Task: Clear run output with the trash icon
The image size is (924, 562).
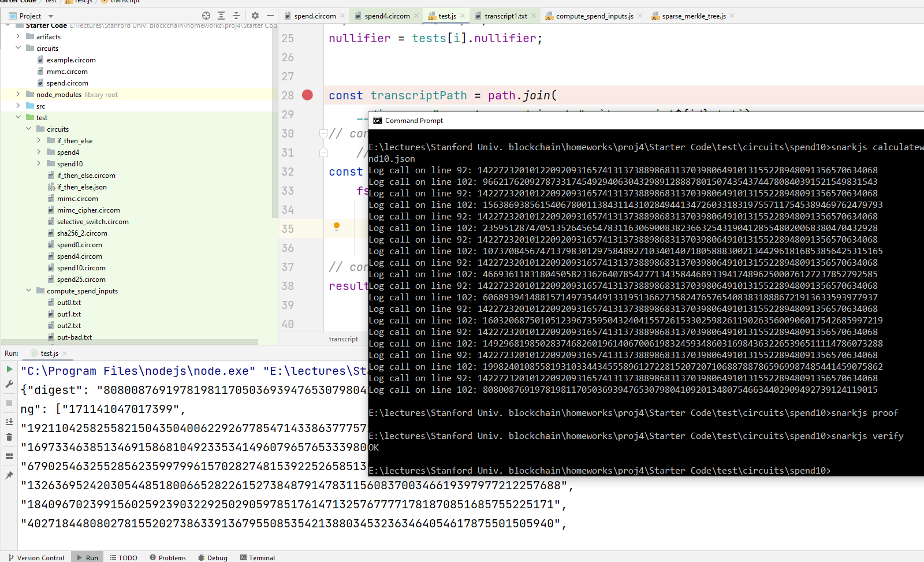Action: click(9, 437)
